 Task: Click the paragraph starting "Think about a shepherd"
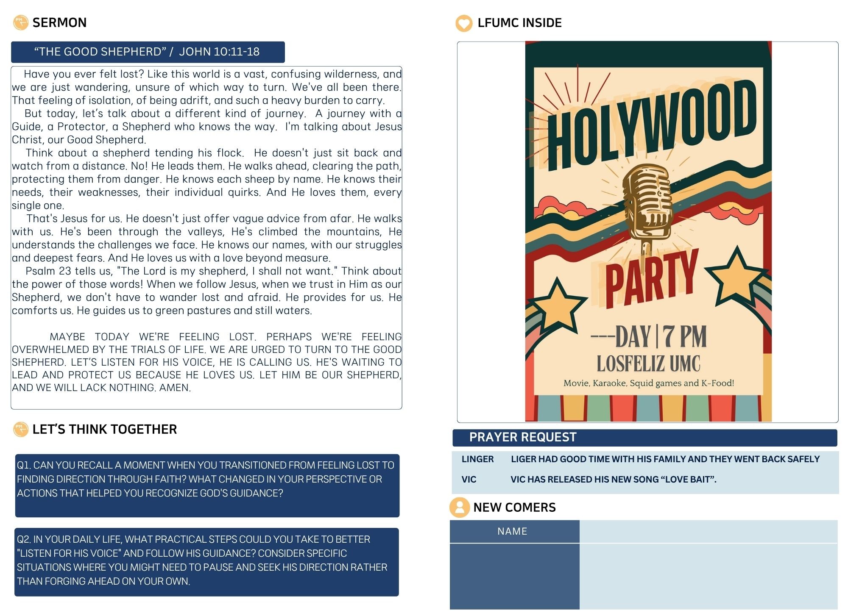click(x=206, y=179)
